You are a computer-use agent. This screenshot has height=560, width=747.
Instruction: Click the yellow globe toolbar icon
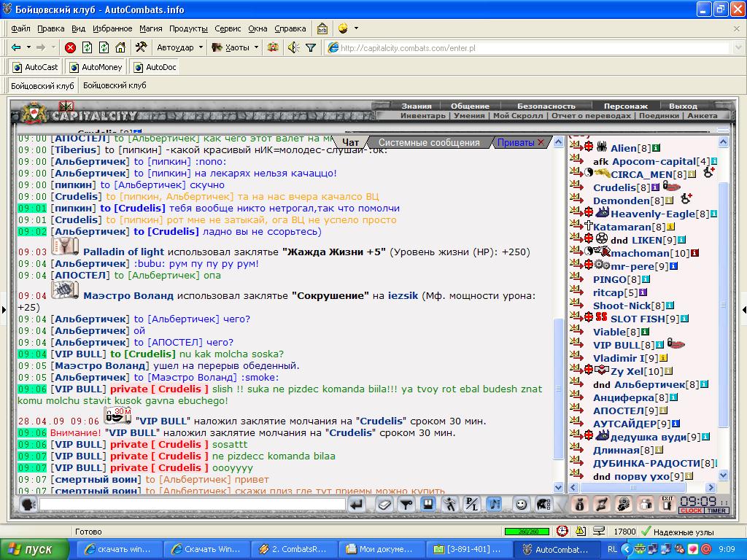[343, 28]
